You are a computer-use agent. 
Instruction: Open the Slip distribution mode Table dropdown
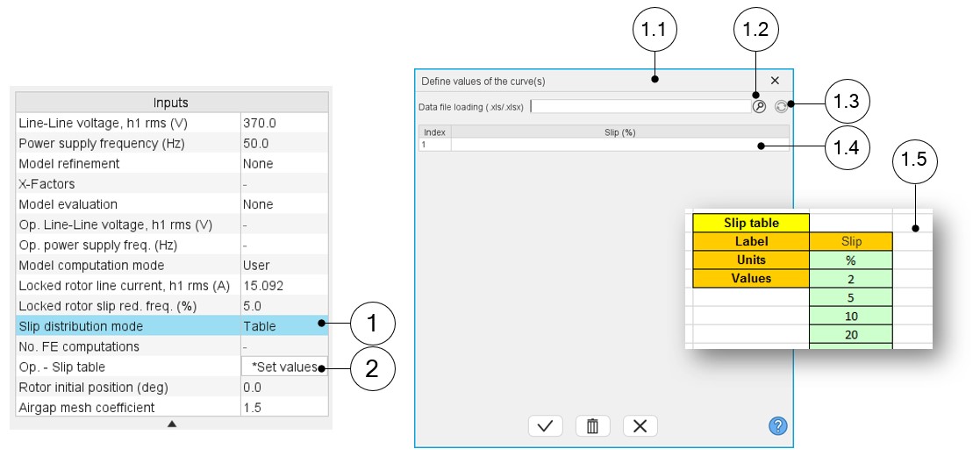pos(284,326)
